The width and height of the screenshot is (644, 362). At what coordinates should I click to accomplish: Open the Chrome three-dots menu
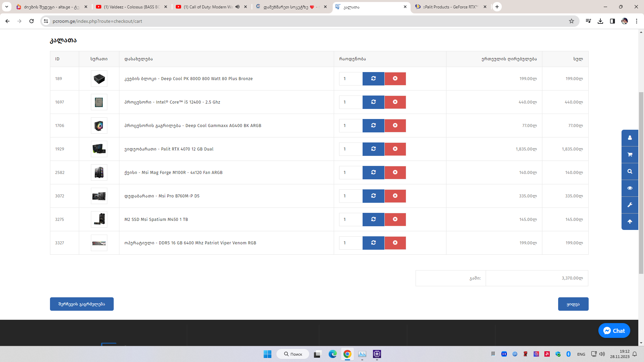click(637, 21)
